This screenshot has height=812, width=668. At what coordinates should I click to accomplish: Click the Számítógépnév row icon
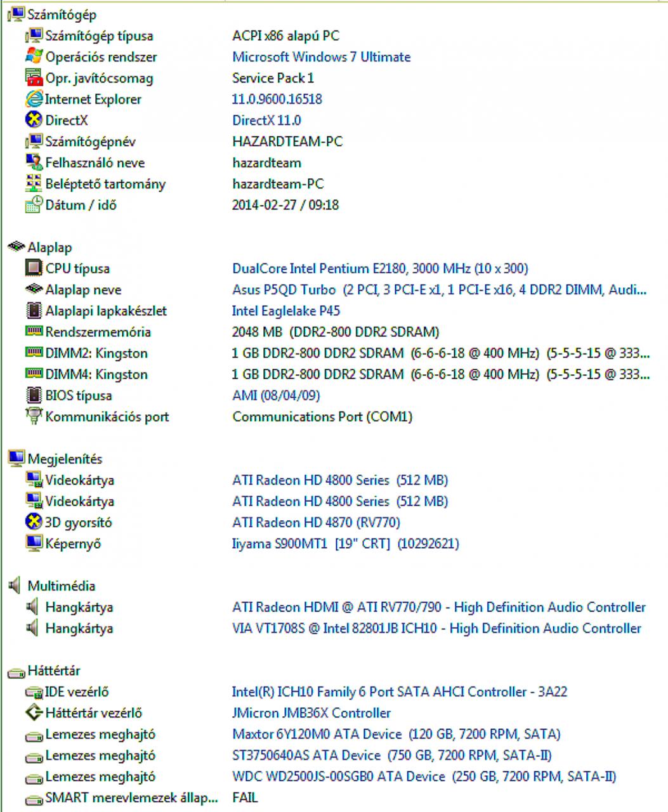tap(34, 141)
